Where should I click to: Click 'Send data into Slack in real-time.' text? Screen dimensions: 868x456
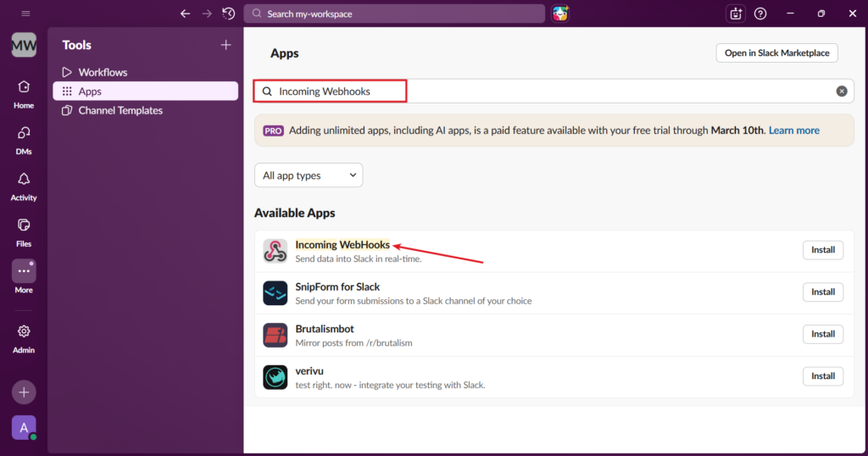[x=359, y=259]
